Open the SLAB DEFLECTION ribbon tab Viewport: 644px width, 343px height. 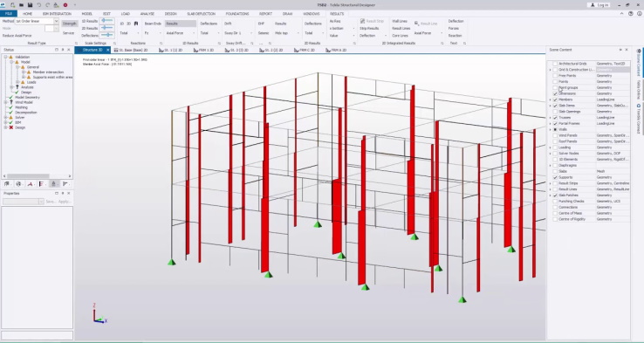click(x=201, y=14)
